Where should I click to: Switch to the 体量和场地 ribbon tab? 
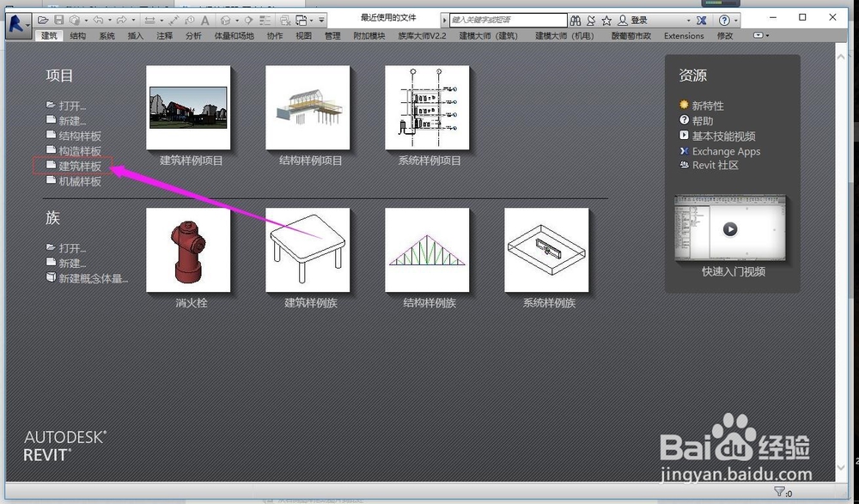tap(234, 35)
